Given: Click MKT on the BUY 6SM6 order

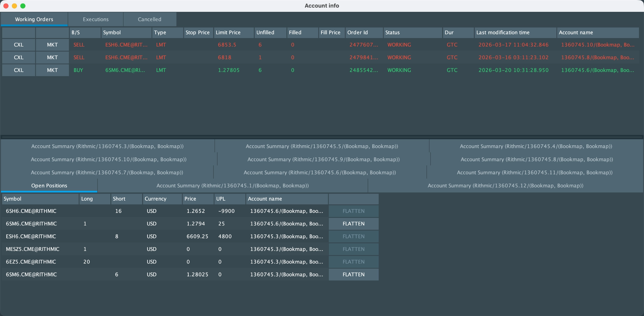Looking at the screenshot, I should pyautogui.click(x=52, y=70).
